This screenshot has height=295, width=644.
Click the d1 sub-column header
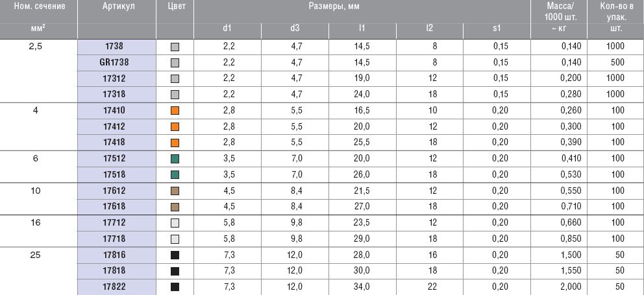coord(227,29)
